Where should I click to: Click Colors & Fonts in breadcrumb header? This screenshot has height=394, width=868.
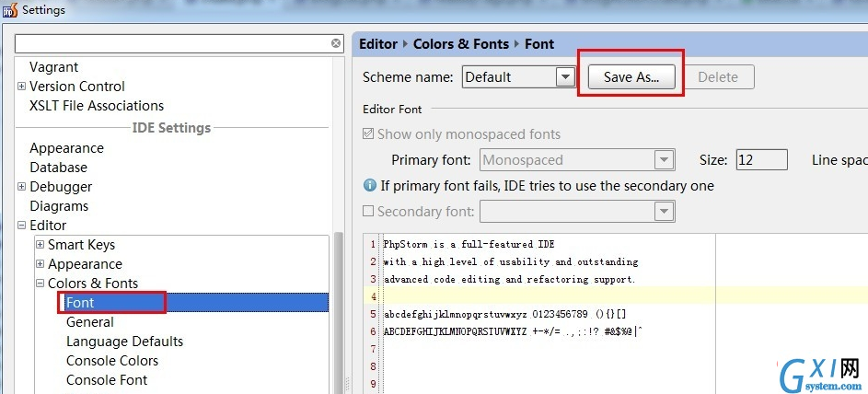pos(460,44)
